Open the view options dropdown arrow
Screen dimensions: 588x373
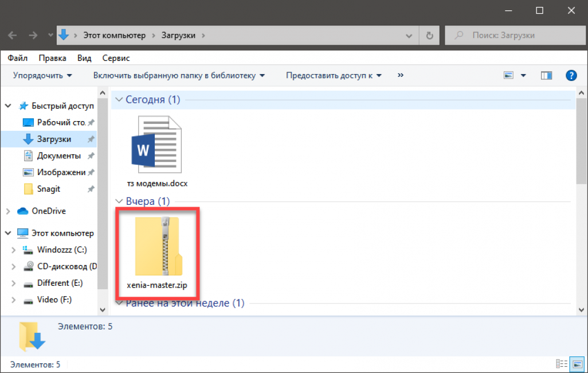[523, 75]
